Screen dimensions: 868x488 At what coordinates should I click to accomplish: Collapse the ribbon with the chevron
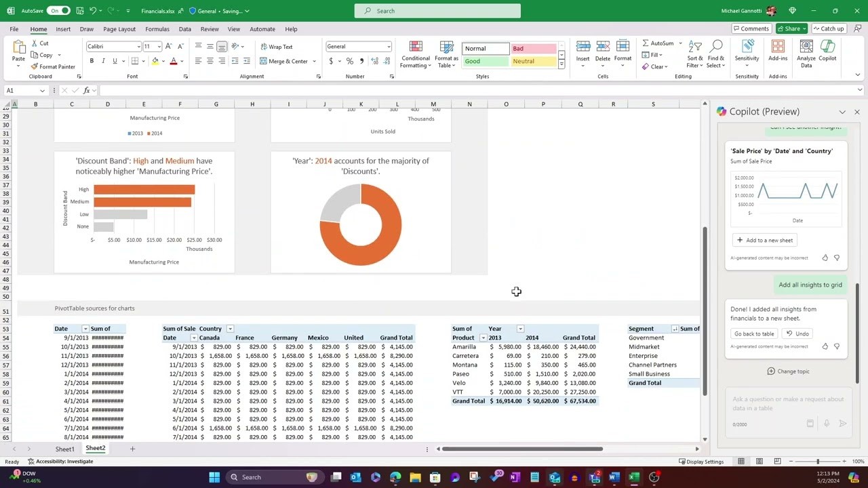(x=858, y=75)
